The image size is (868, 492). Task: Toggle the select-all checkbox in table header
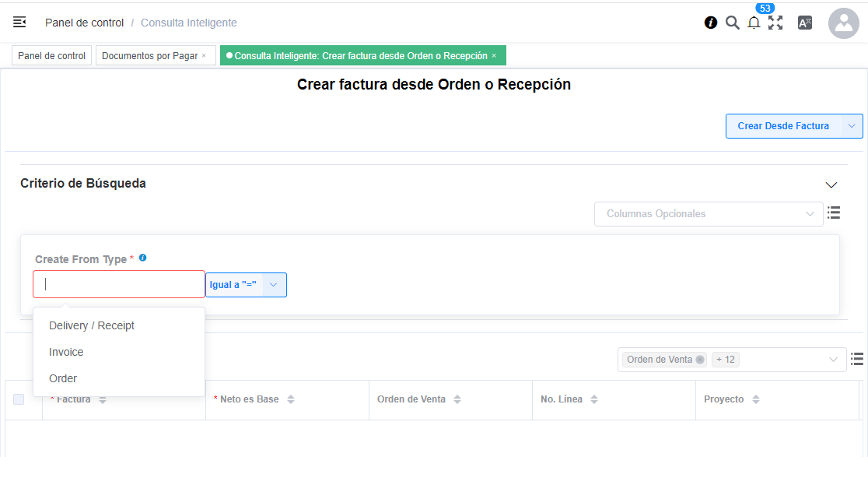coord(19,399)
